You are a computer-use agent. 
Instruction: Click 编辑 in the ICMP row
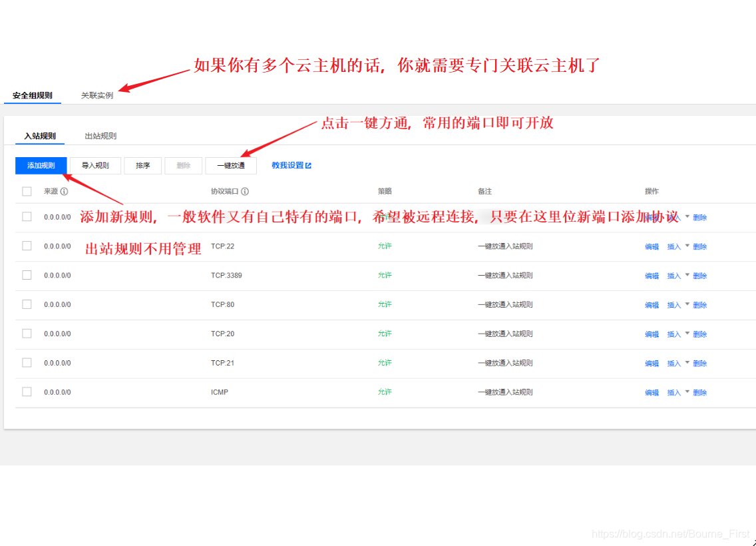tap(652, 393)
